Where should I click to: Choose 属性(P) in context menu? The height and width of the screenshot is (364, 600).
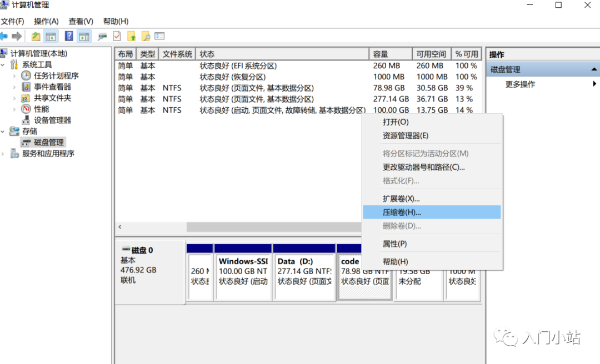point(432,244)
